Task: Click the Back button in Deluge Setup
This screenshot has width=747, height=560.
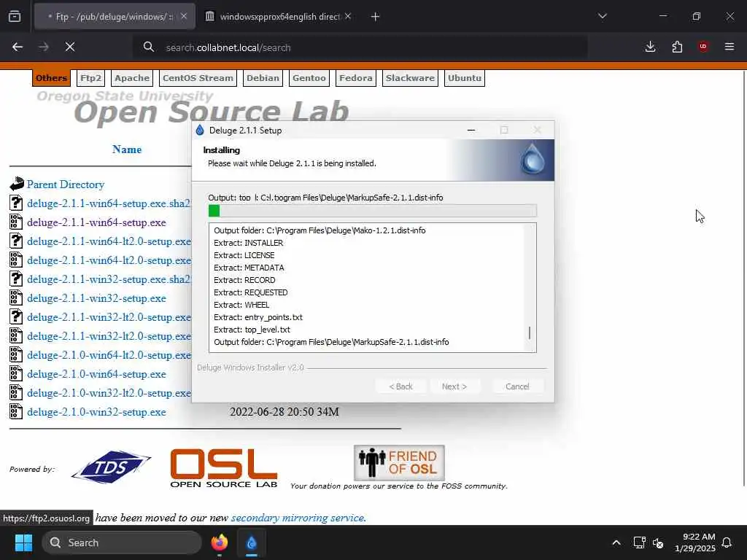Action: [401, 386]
